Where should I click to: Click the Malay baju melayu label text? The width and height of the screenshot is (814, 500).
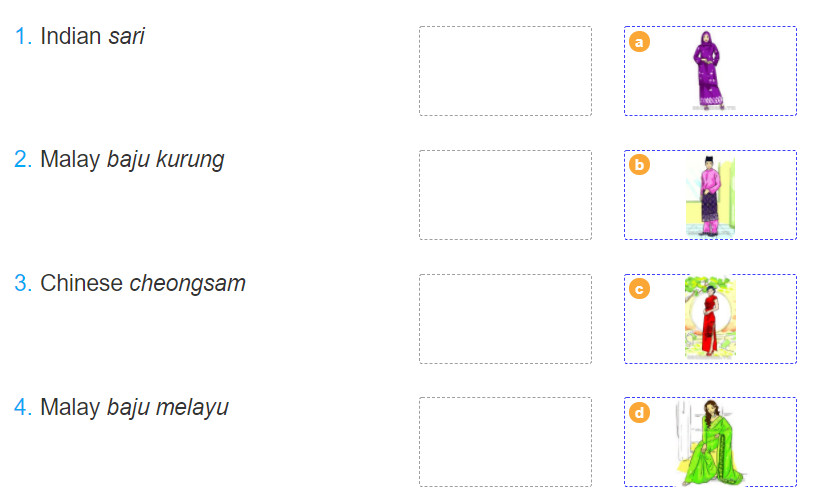(x=134, y=408)
